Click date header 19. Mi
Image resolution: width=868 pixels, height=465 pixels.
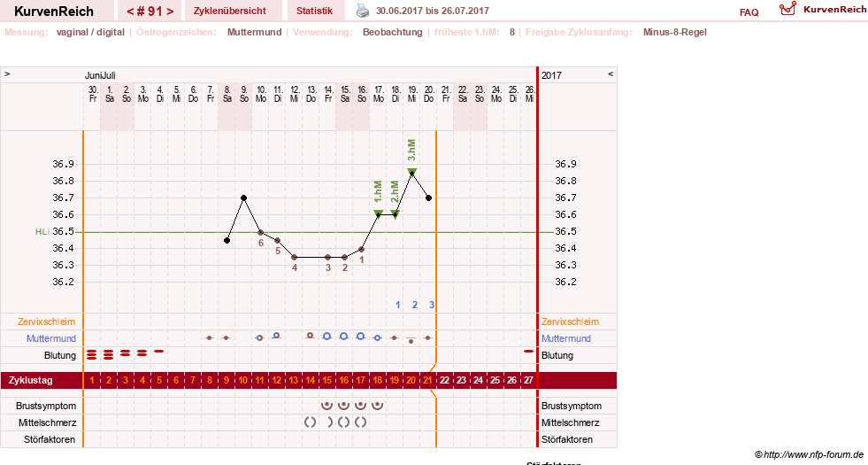(412, 94)
